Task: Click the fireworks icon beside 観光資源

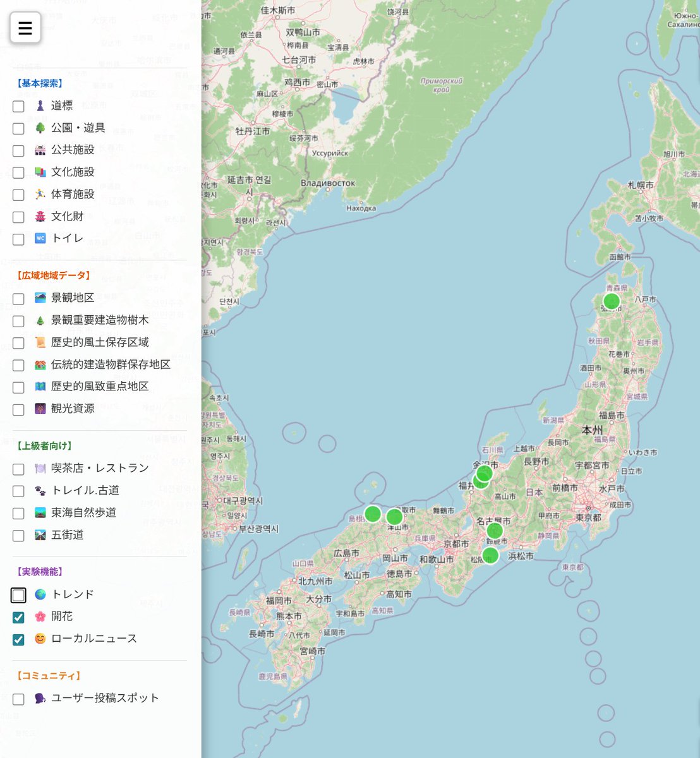Action: [x=40, y=408]
